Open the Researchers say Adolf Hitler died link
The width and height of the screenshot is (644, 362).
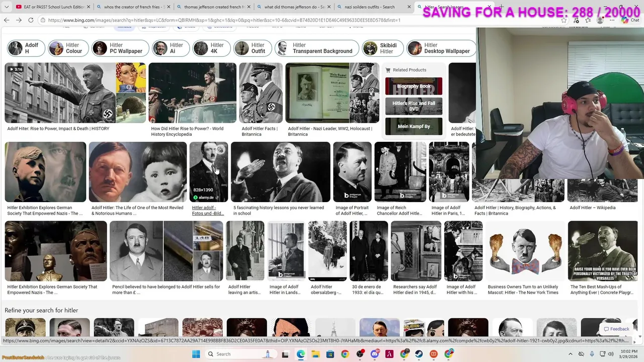[x=415, y=290]
